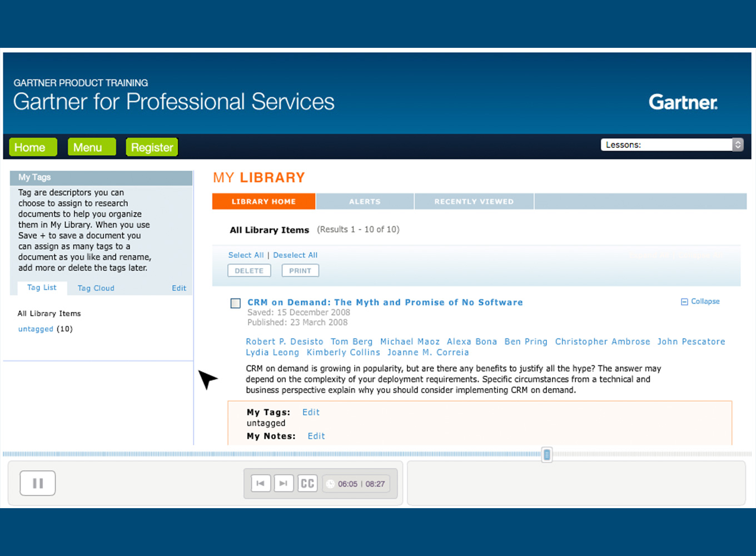Click author Christopher Ambrose
The image size is (756, 556).
[x=603, y=342]
